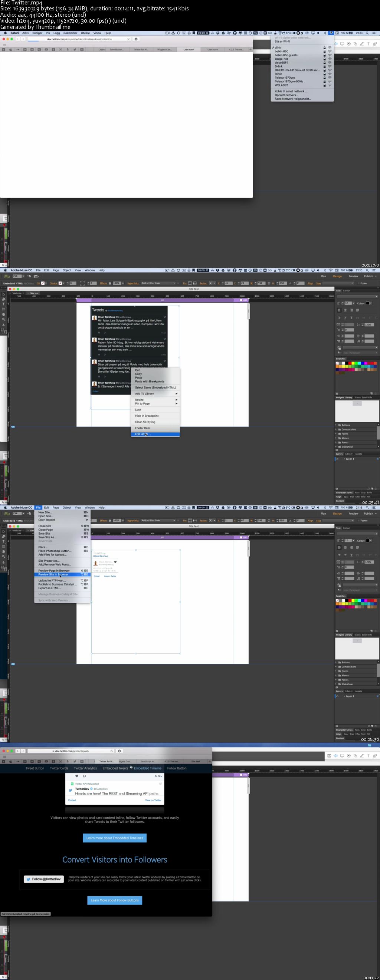Click the dev.twitter.com/docs/embedded-timelines address field
The width and height of the screenshot is (380, 980).
point(79,39)
